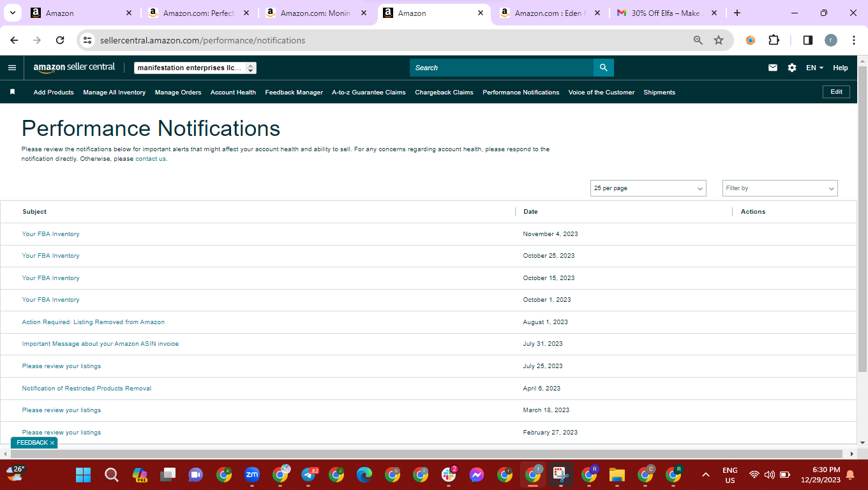The width and height of the screenshot is (868, 490).
Task: Click the magnifier search button in Seller Central
Action: 603,68
